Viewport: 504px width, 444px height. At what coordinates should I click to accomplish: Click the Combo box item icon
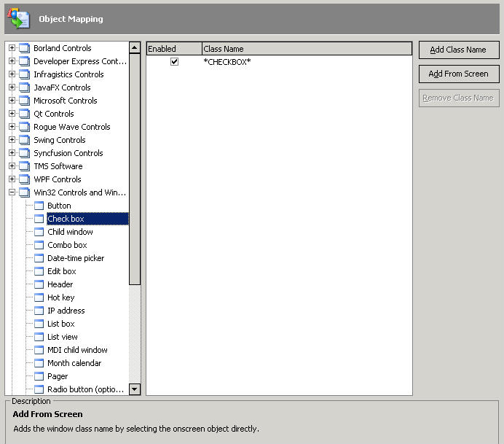(x=40, y=245)
